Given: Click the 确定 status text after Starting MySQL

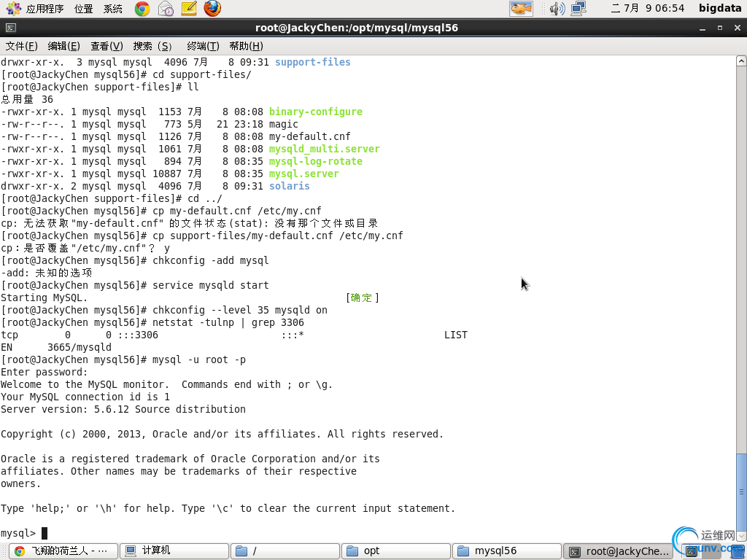Looking at the screenshot, I should [361, 297].
